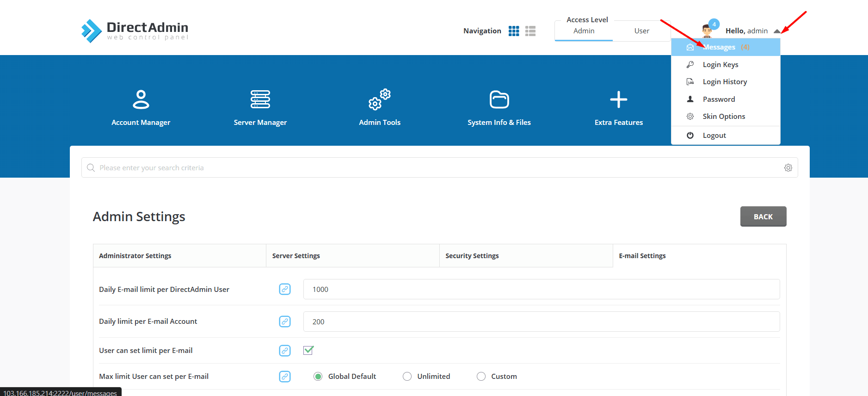Image resolution: width=868 pixels, height=396 pixels.
Task: Open the Server Manager icon
Action: (260, 99)
